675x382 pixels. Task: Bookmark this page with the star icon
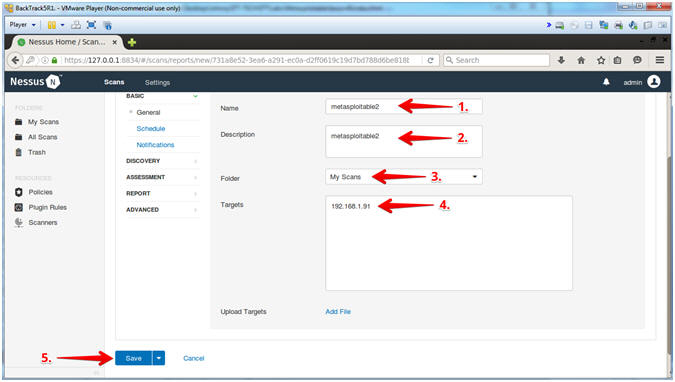(x=601, y=60)
